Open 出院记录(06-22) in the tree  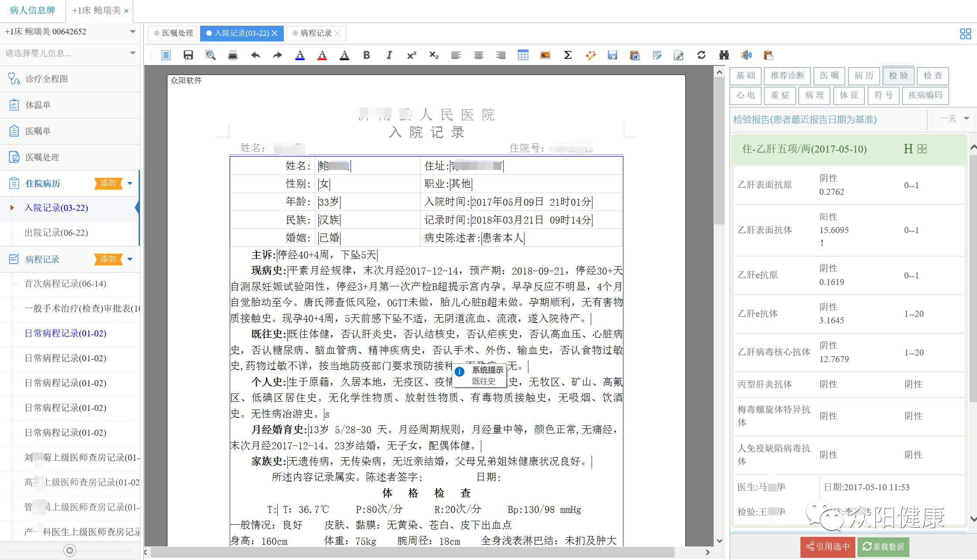point(56,233)
